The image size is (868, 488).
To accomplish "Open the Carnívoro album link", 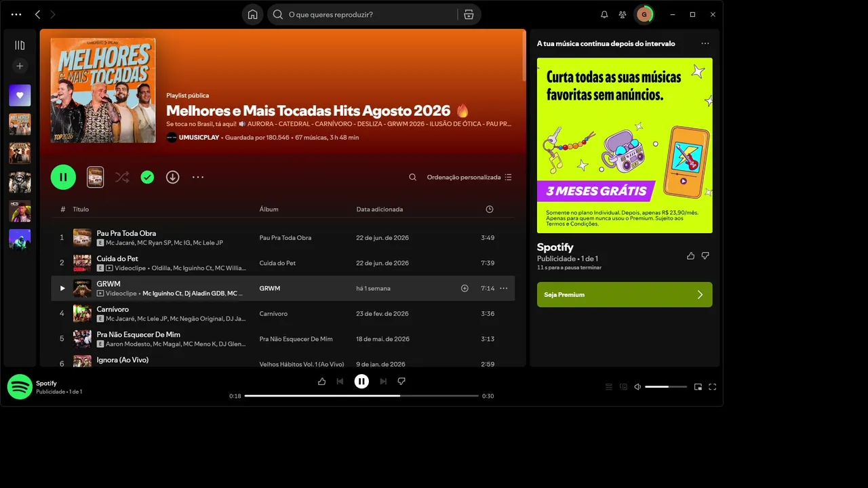I will pyautogui.click(x=273, y=314).
